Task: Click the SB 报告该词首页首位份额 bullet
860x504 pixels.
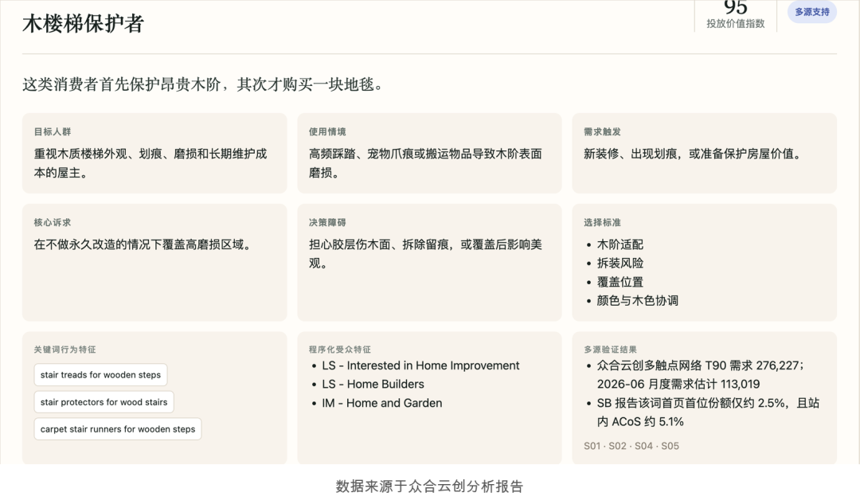Action: 708,412
